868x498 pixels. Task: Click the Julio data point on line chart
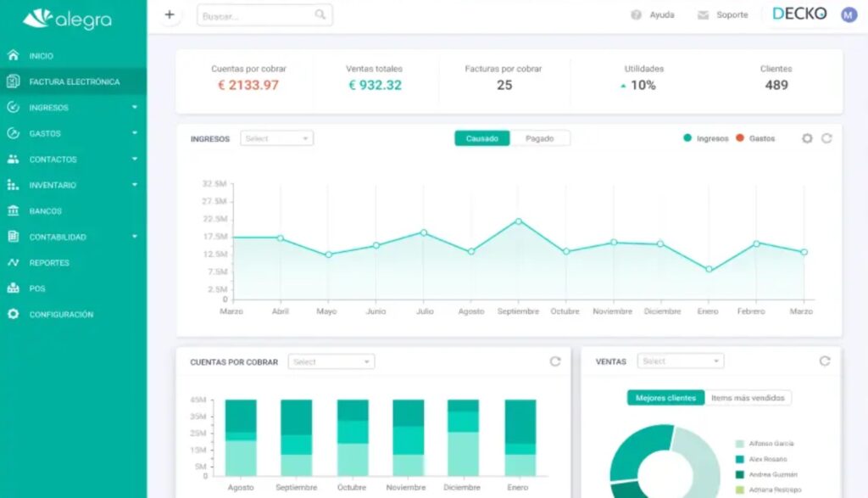tap(424, 232)
